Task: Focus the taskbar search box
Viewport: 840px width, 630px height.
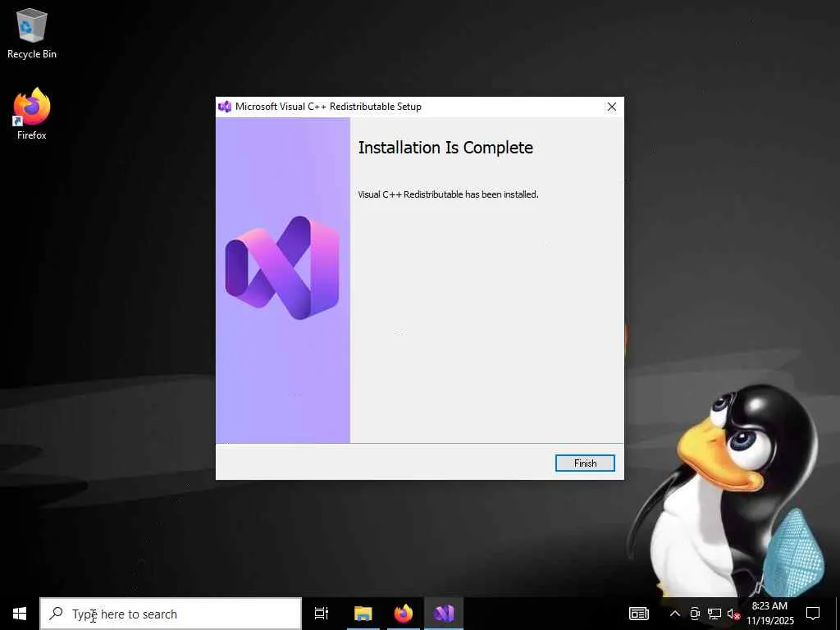Action: tap(171, 614)
